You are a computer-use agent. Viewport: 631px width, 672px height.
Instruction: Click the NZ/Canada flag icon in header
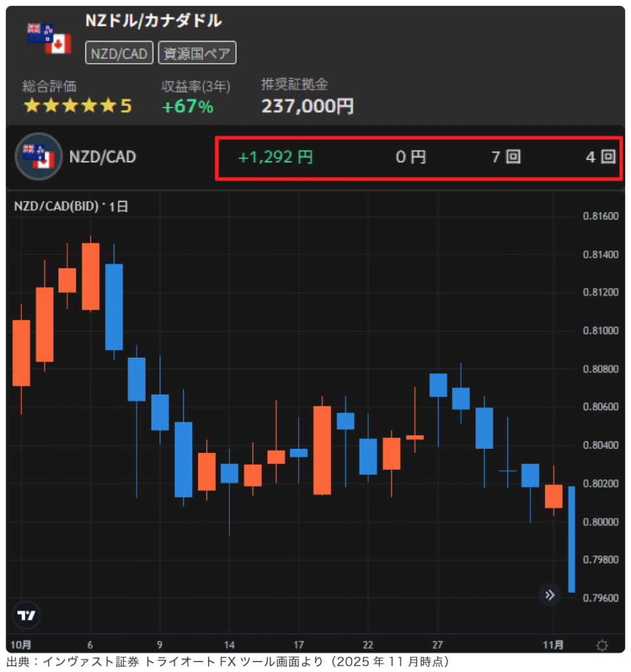(49, 38)
